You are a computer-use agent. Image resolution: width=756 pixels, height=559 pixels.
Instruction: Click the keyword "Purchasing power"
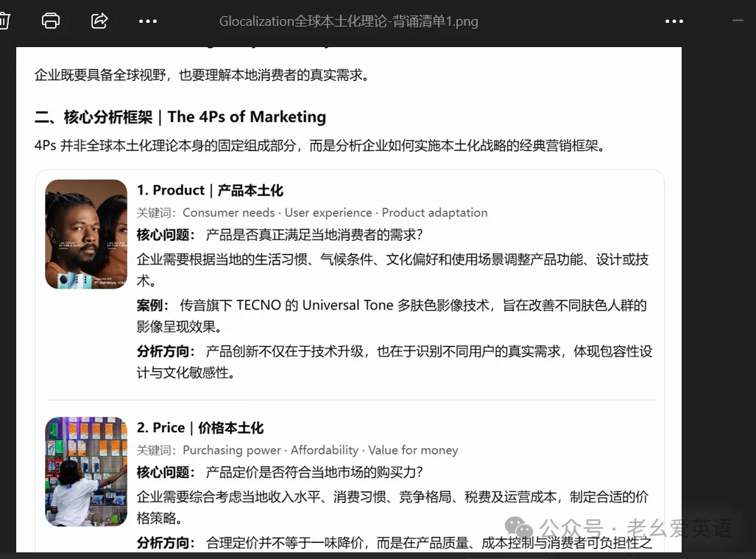pos(231,450)
